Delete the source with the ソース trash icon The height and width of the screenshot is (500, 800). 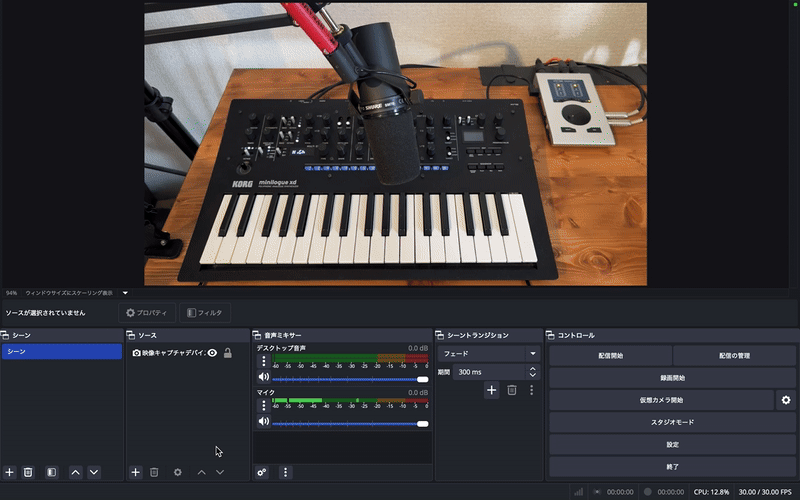[154, 472]
